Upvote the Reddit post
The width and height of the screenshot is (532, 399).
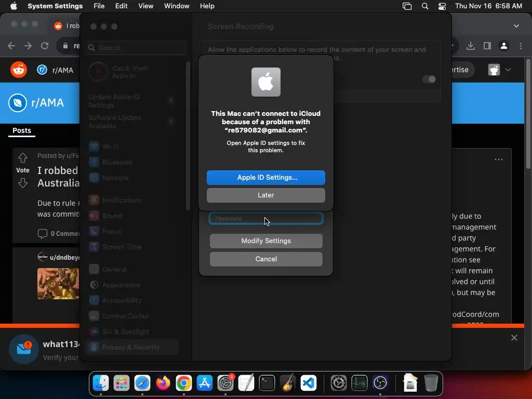tap(23, 158)
